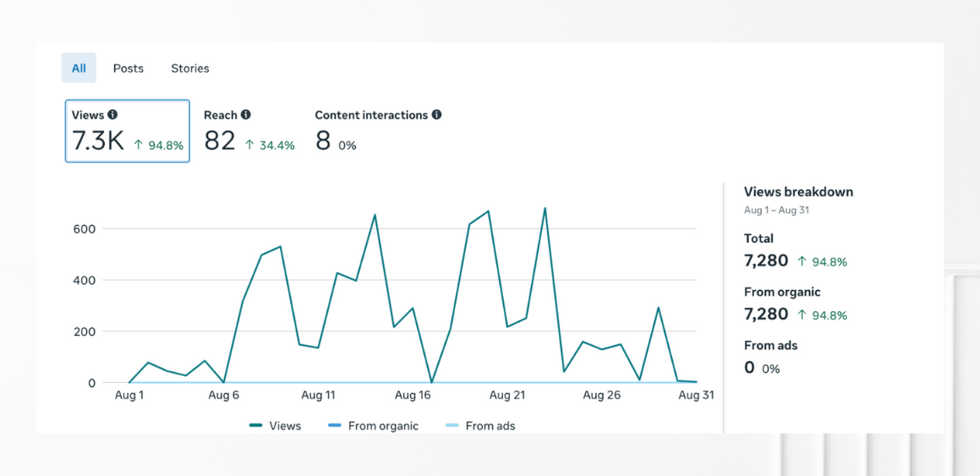Screen dimensions: 980x476
Task: Click the info icon next to Views
Action: coord(112,115)
